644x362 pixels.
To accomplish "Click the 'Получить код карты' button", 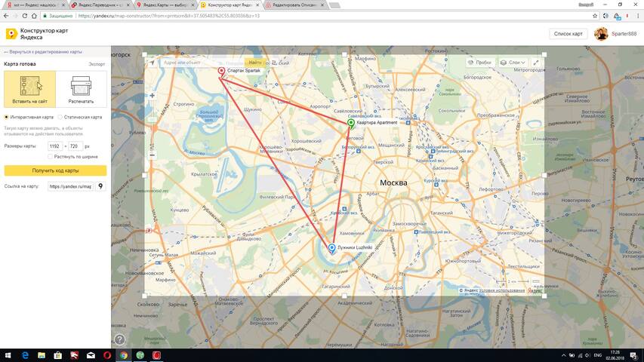I will [x=55, y=170].
